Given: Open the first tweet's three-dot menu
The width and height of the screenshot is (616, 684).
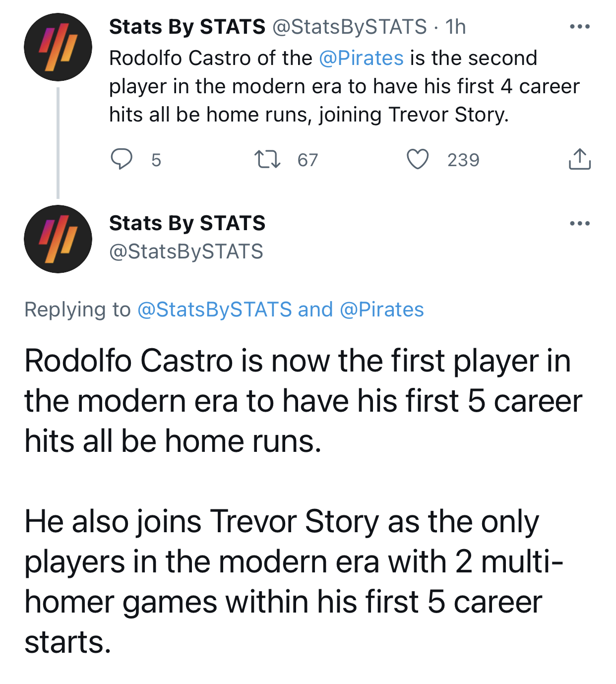Looking at the screenshot, I should coord(580,26).
